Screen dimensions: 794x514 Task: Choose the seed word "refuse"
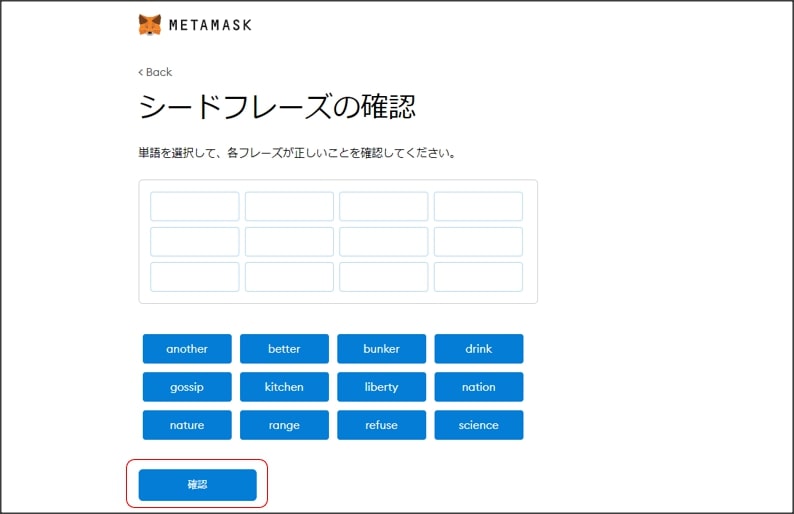tap(381, 425)
